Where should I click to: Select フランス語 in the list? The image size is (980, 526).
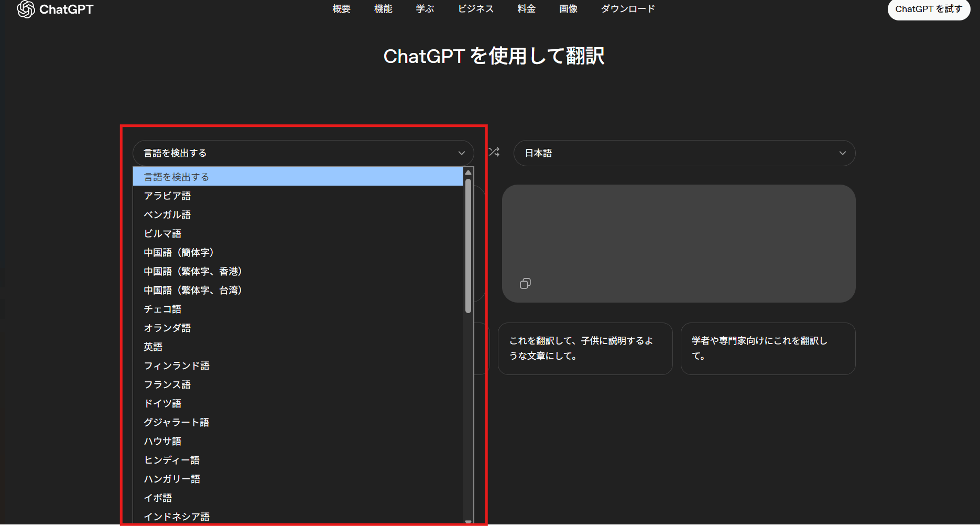(168, 384)
